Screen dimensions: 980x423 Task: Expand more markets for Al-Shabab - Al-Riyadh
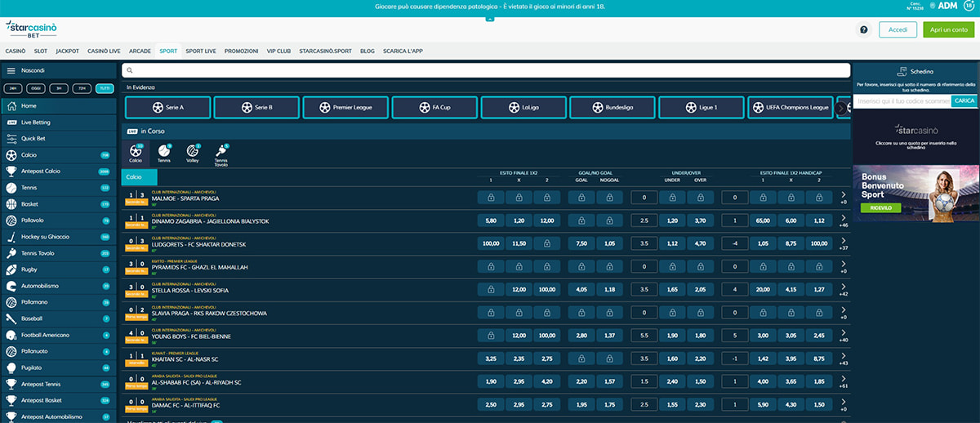pos(843,381)
